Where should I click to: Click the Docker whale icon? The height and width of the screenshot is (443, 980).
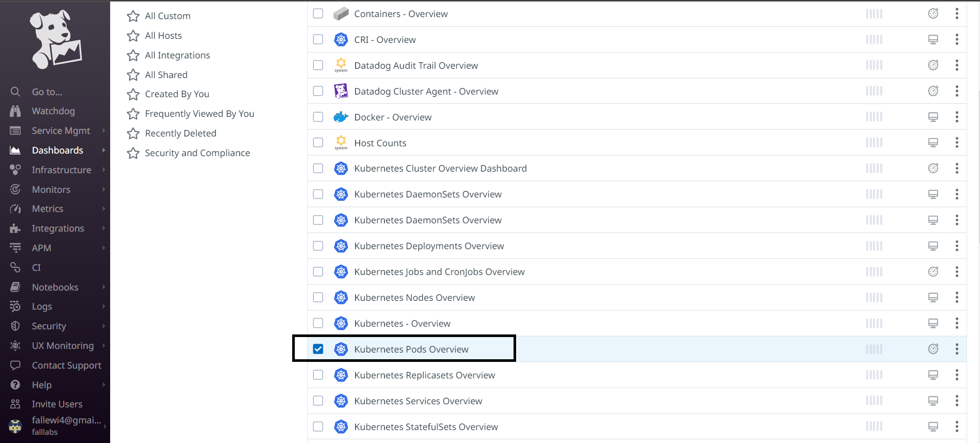point(341,117)
